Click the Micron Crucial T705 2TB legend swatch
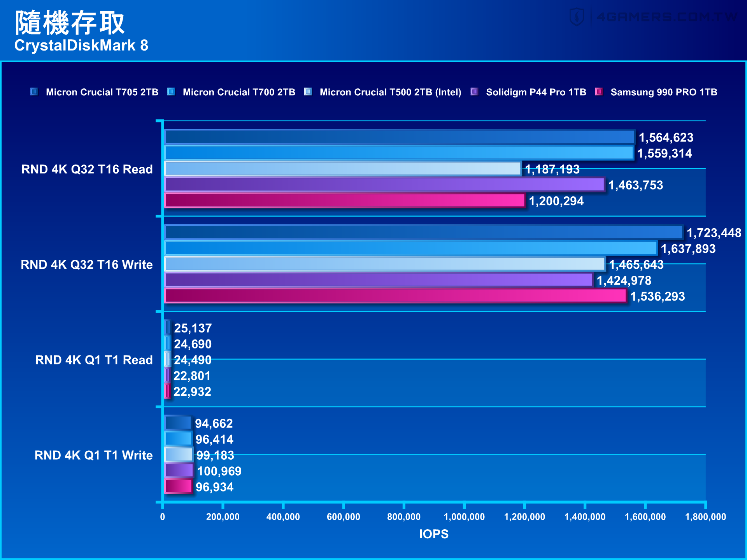747x560 pixels. point(34,92)
